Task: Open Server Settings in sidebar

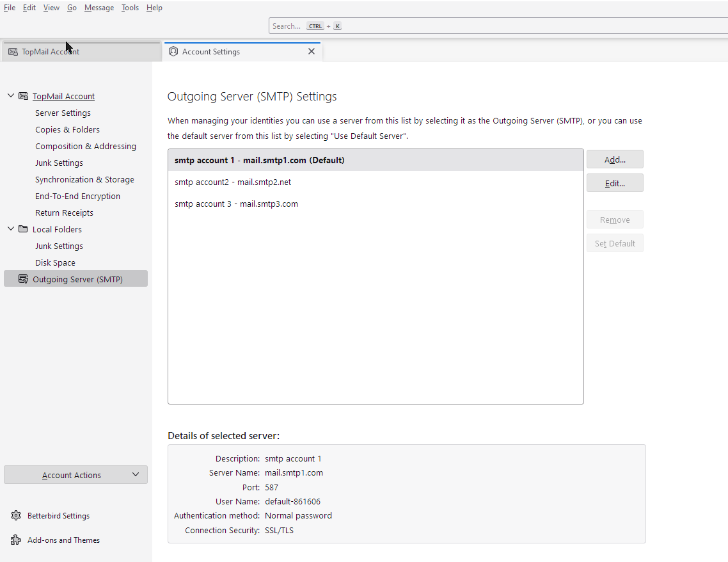Action: coord(63,113)
